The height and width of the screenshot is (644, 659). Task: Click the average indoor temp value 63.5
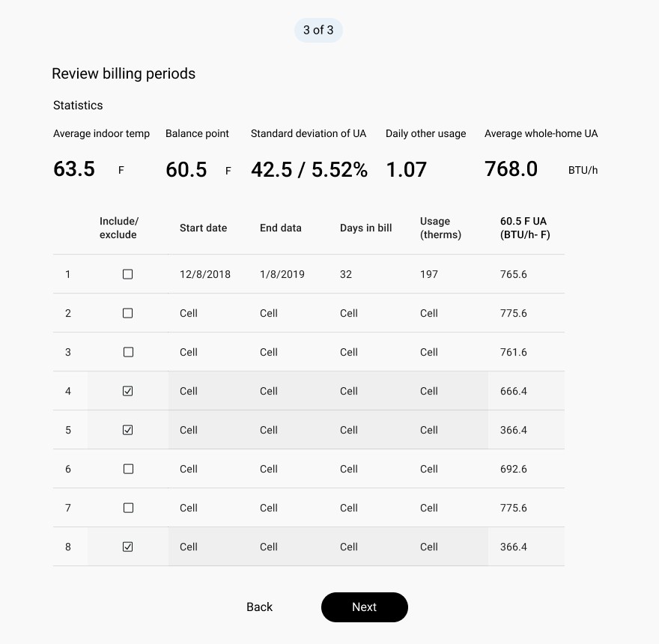pyautogui.click(x=74, y=169)
